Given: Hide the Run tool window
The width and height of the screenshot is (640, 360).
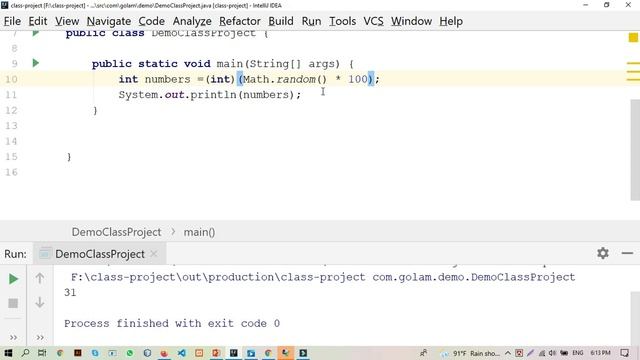Looking at the screenshot, I should tap(627, 253).
